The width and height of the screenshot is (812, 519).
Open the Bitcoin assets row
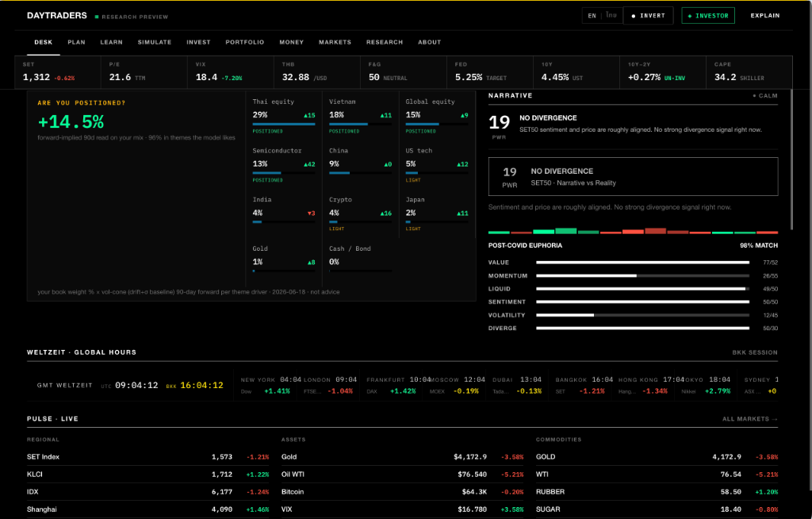(x=402, y=491)
